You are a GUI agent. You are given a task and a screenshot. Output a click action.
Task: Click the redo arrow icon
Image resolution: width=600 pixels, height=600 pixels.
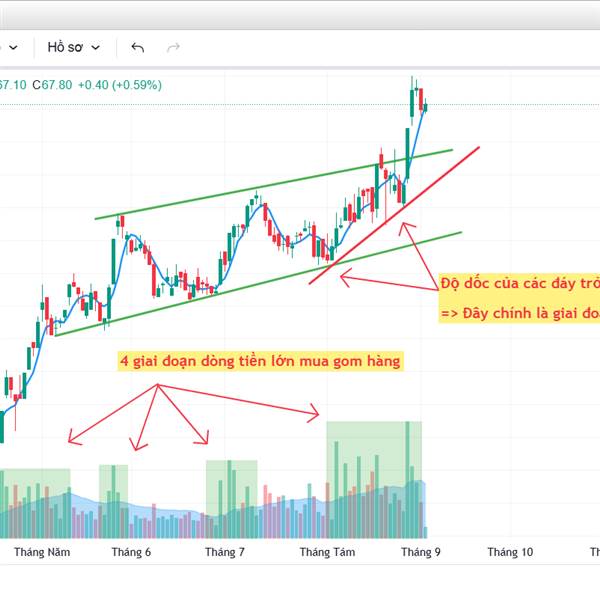coord(173,47)
